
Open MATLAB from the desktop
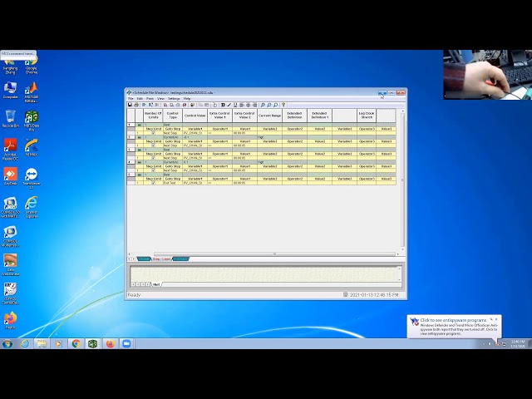tap(32, 92)
